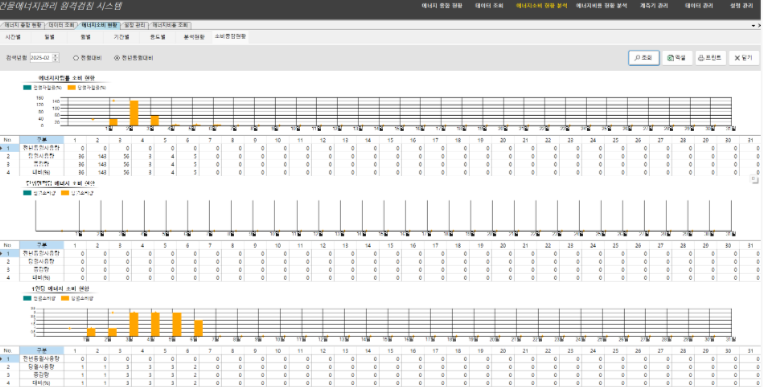763x387 pixels.
Task: Switch to the 에너지비용 조회 document tab
Action: point(170,25)
